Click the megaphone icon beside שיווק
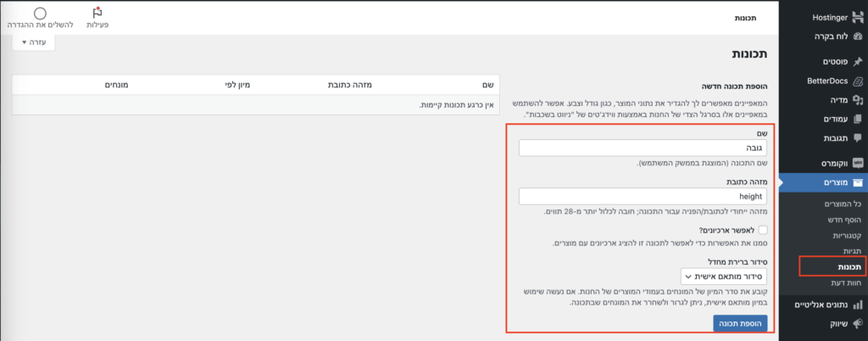 (858, 323)
